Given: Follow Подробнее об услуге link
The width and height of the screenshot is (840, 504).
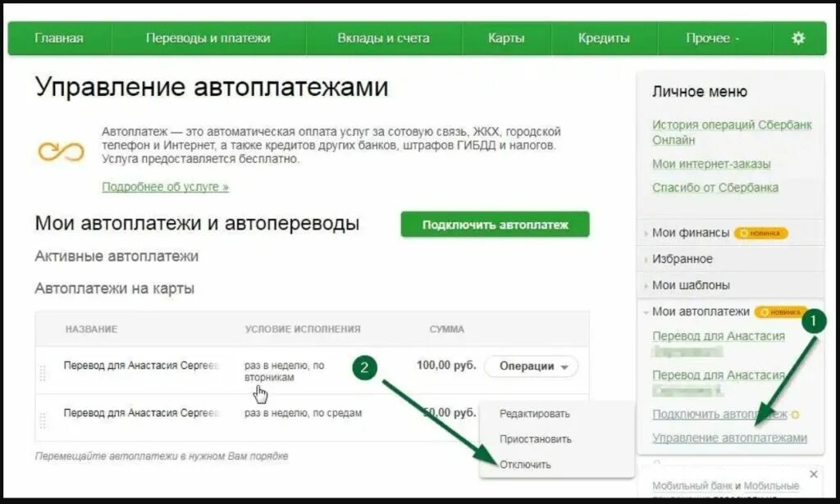Looking at the screenshot, I should 165,187.
